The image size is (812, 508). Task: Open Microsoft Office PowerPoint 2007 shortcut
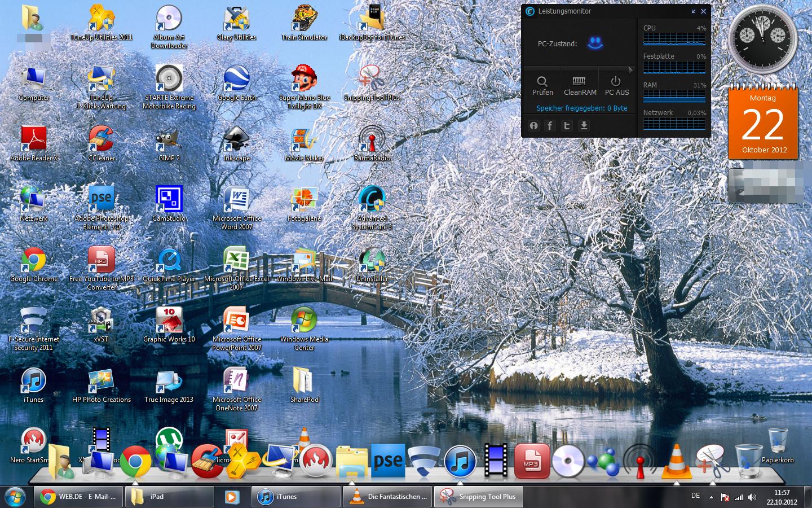(237, 329)
